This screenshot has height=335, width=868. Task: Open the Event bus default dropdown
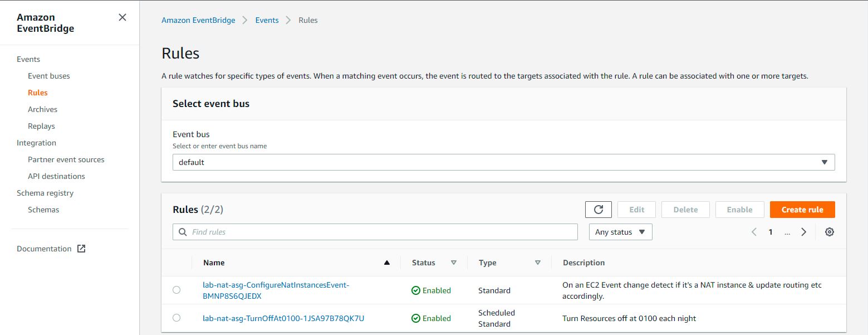pyautogui.click(x=504, y=162)
